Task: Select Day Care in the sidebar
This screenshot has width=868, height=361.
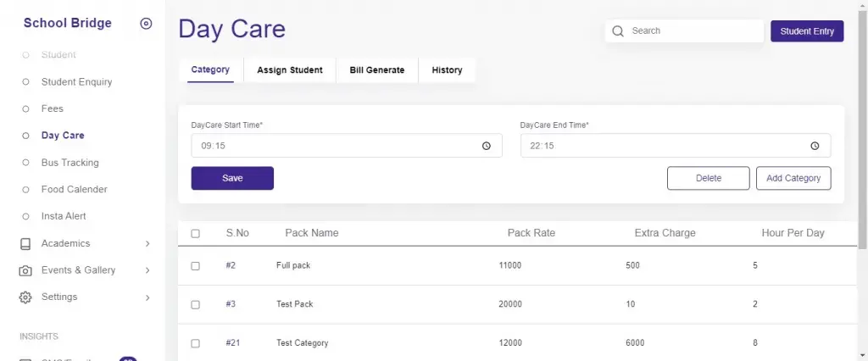Action: pos(63,136)
